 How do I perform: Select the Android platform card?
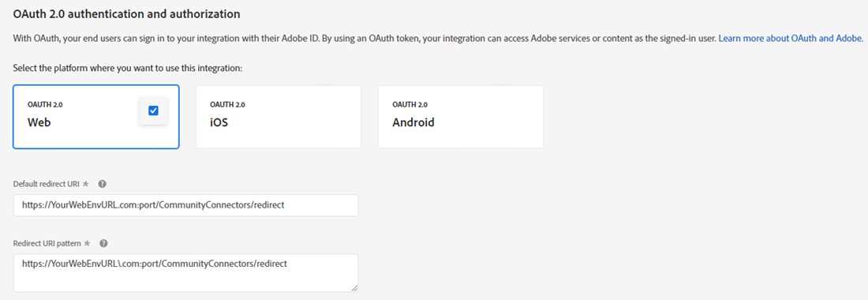461,117
